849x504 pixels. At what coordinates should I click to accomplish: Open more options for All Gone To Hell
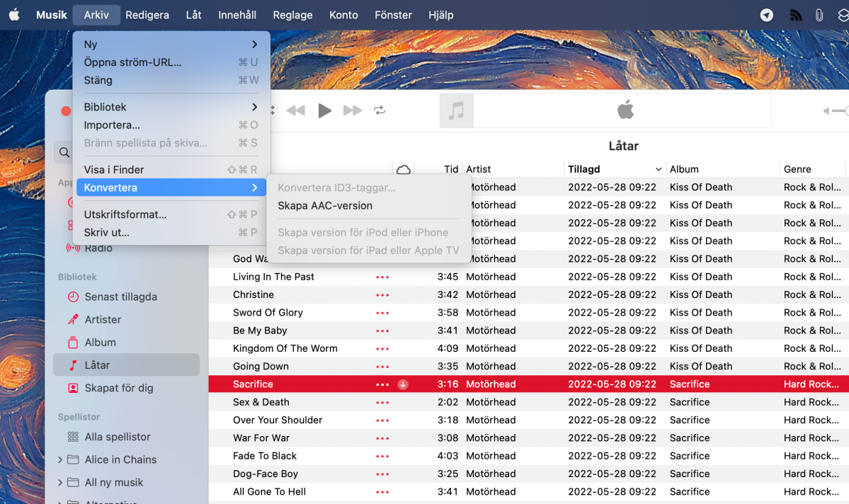tap(382, 492)
